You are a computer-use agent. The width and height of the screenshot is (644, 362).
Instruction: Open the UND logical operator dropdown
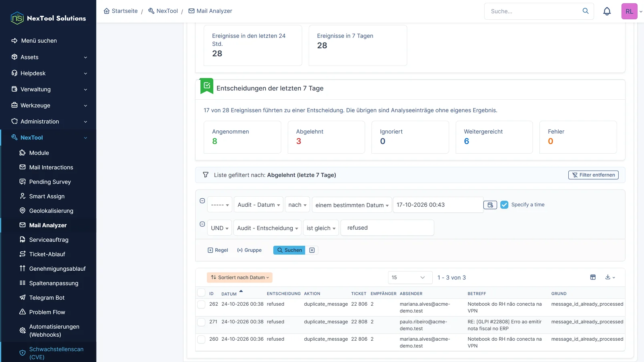pyautogui.click(x=219, y=228)
